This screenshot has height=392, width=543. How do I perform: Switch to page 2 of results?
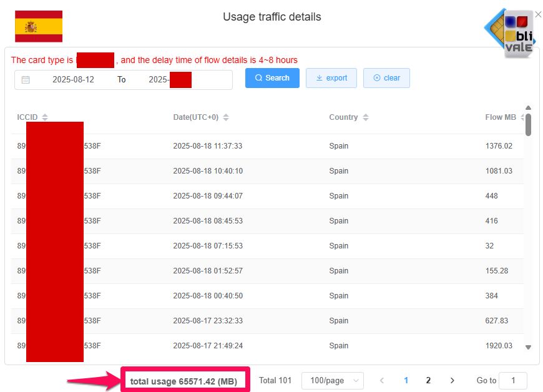pos(428,380)
